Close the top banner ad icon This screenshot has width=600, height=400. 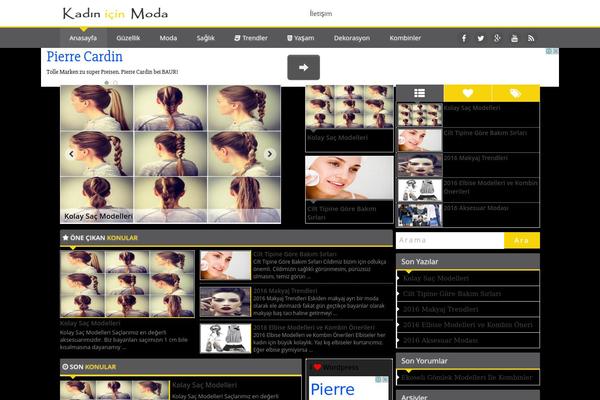point(555,51)
